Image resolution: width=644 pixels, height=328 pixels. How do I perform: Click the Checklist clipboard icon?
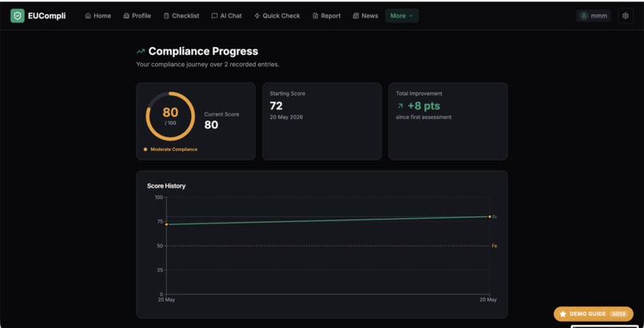pyautogui.click(x=166, y=16)
